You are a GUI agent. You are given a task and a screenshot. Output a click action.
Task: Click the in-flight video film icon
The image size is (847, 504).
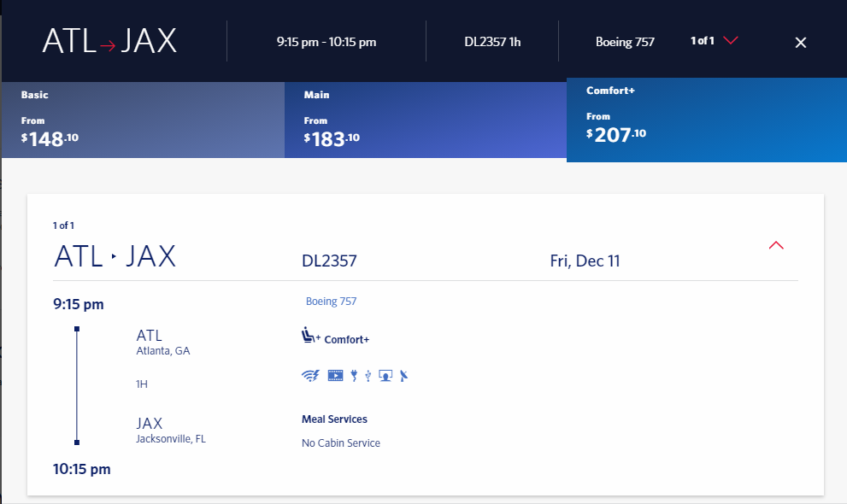pos(335,375)
